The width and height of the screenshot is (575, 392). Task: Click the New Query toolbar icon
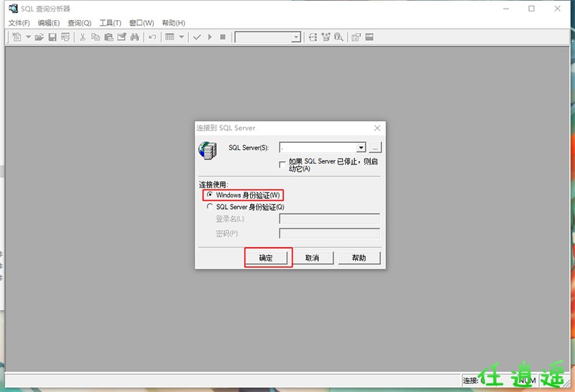tap(17, 37)
